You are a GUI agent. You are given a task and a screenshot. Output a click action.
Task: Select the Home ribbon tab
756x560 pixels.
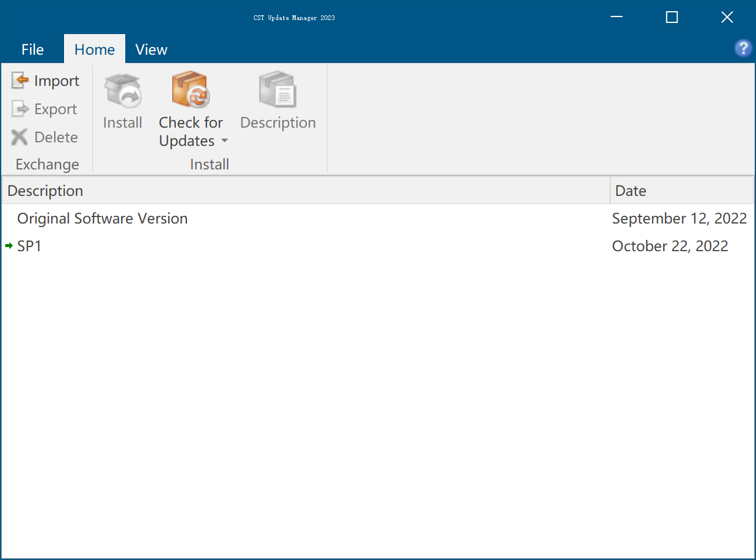pos(95,49)
